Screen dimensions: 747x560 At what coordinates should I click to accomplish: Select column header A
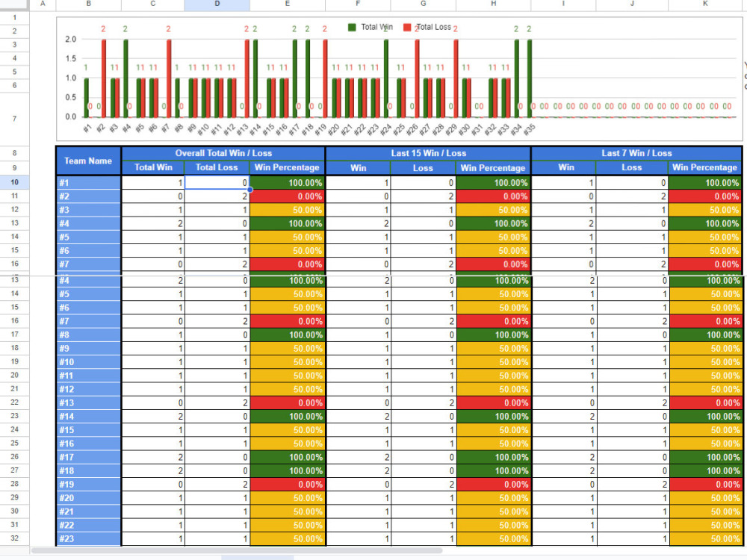click(43, 4)
